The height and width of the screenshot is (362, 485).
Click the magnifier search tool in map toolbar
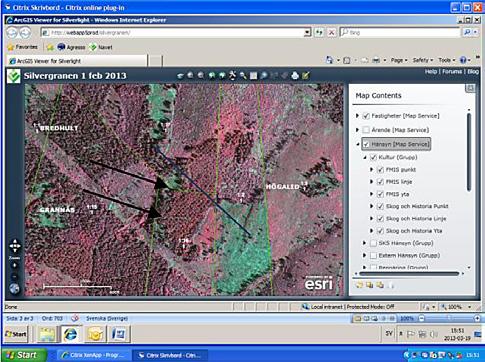(x=243, y=76)
